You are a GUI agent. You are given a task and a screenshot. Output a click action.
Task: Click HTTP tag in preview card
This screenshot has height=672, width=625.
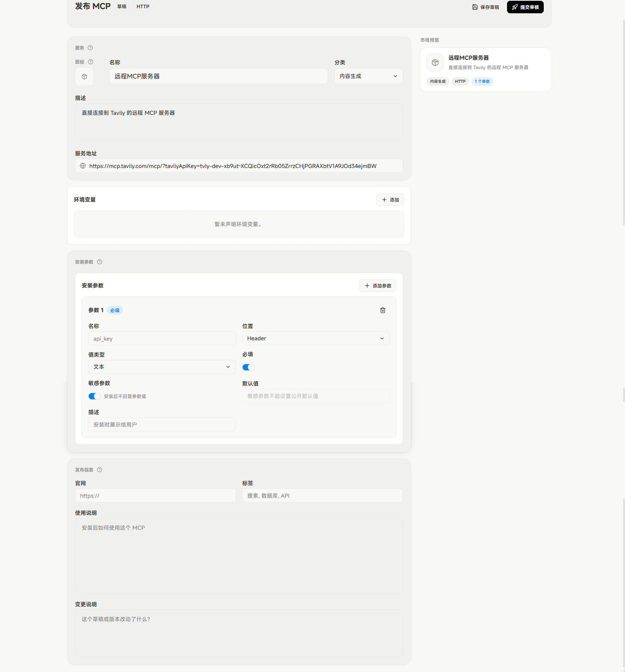coord(460,81)
